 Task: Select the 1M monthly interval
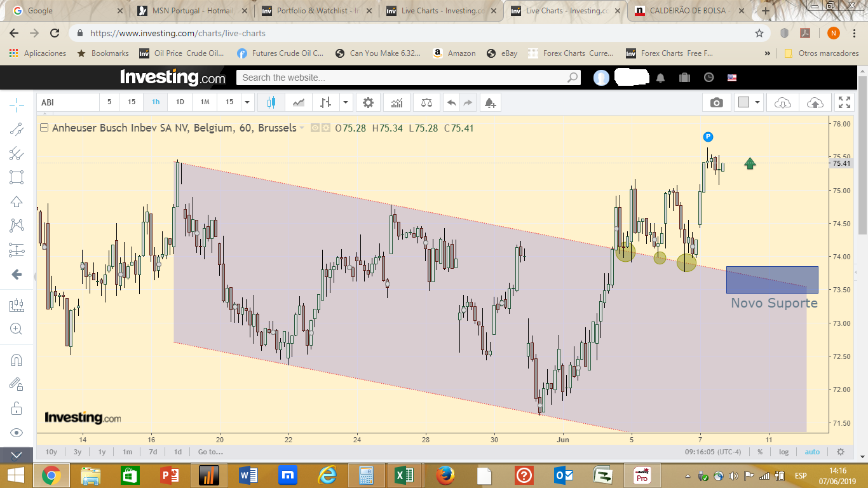pyautogui.click(x=205, y=102)
